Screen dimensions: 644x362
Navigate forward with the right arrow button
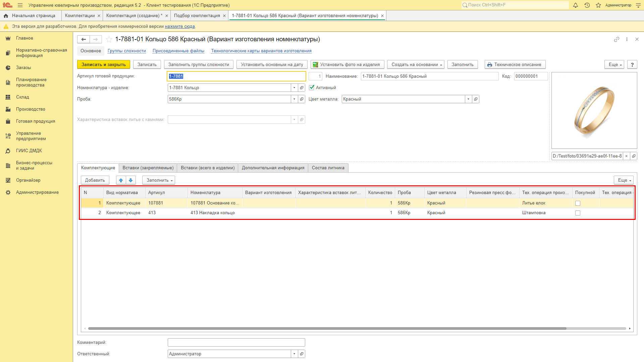pyautogui.click(x=96, y=40)
